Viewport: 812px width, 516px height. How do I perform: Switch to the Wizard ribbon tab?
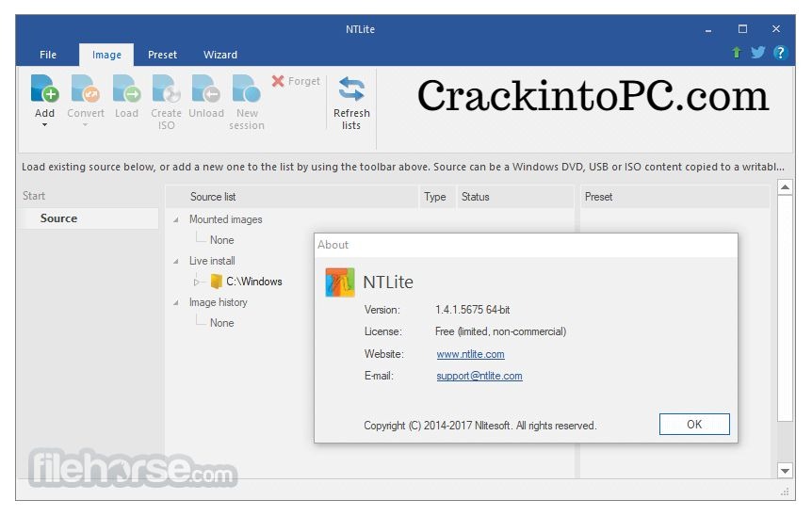pyautogui.click(x=220, y=55)
